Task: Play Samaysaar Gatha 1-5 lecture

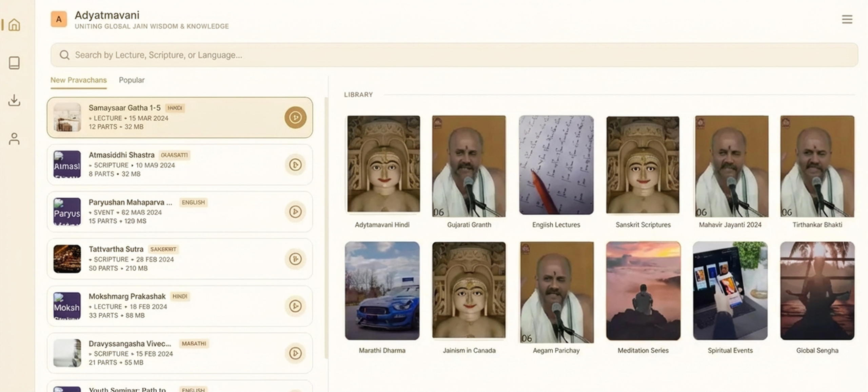Action: point(295,118)
